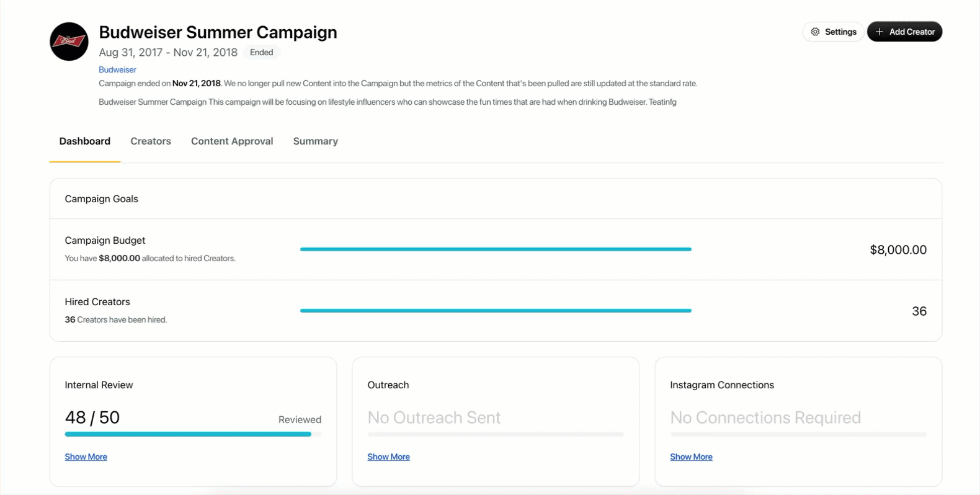Viewport: 980px width, 495px height.
Task: Show More under Internal Review
Action: [86, 457]
